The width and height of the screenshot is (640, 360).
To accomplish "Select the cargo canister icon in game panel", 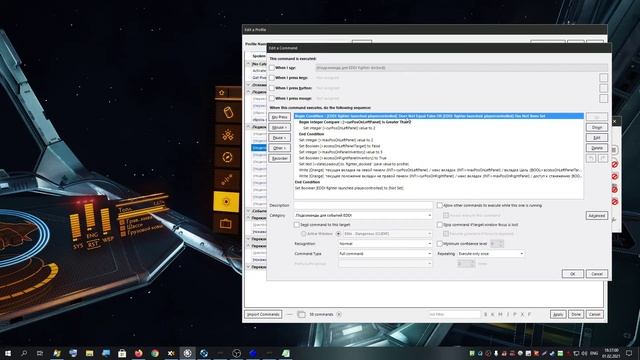I will click(227, 112).
